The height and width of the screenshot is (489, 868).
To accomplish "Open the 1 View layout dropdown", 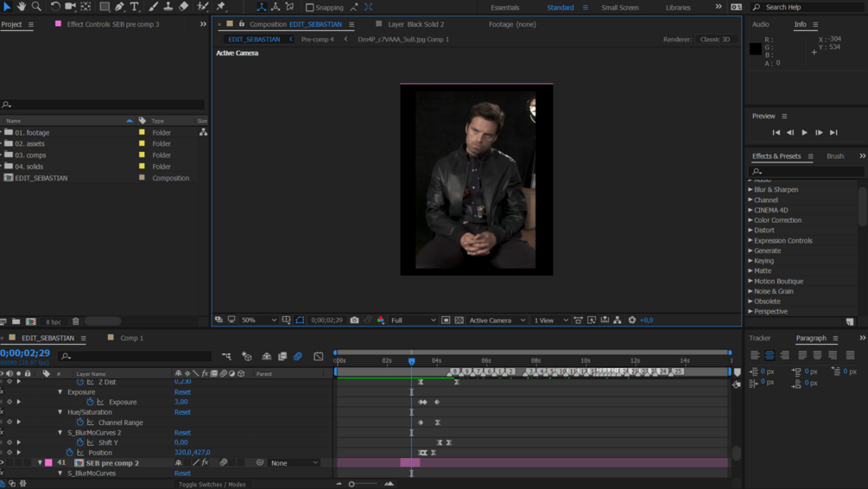I will (550, 320).
